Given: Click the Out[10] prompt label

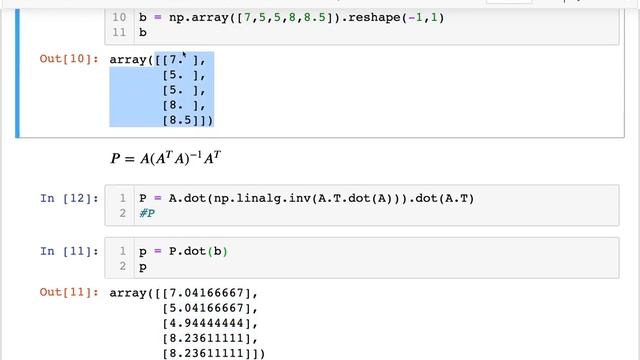Looking at the screenshot, I should [x=69, y=59].
